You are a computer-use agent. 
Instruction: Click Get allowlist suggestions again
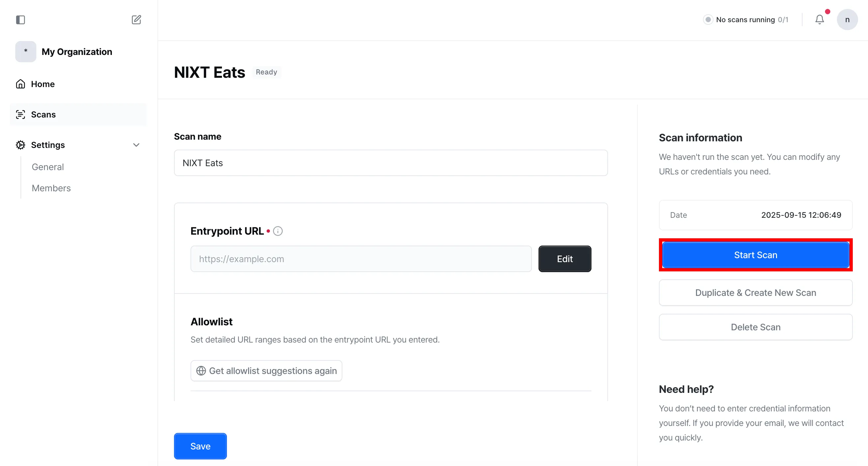point(266,371)
